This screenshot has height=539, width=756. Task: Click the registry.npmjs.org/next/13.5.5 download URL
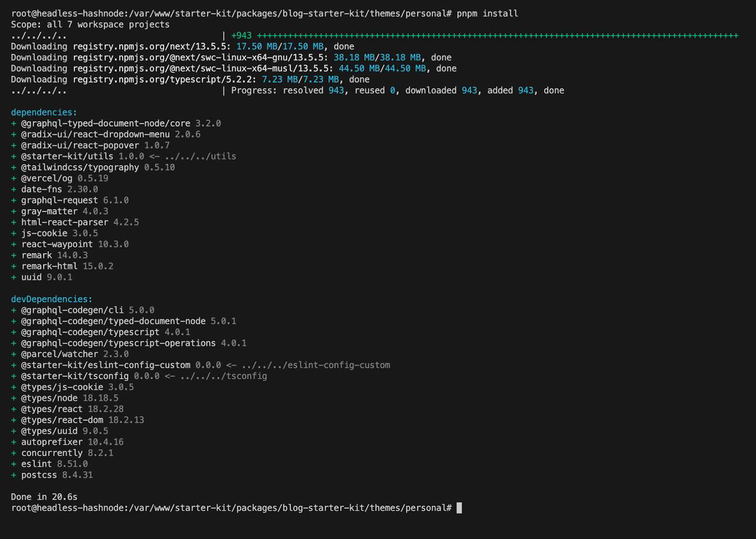pyautogui.click(x=151, y=47)
